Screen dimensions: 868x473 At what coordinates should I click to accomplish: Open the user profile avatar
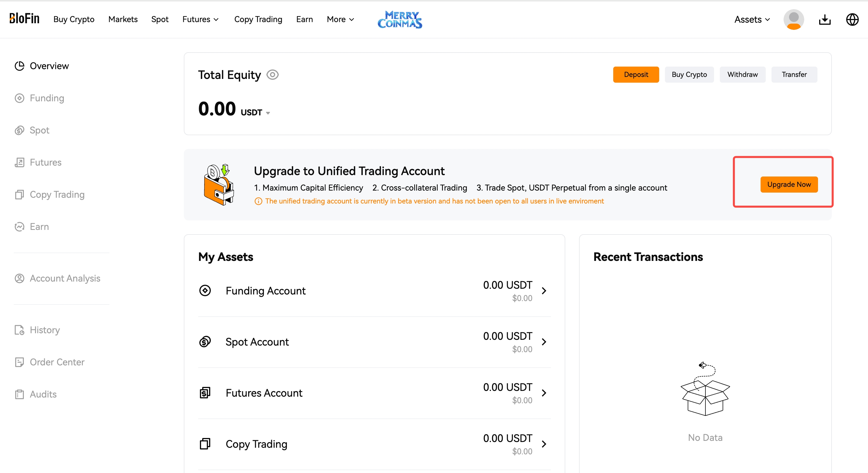point(794,20)
